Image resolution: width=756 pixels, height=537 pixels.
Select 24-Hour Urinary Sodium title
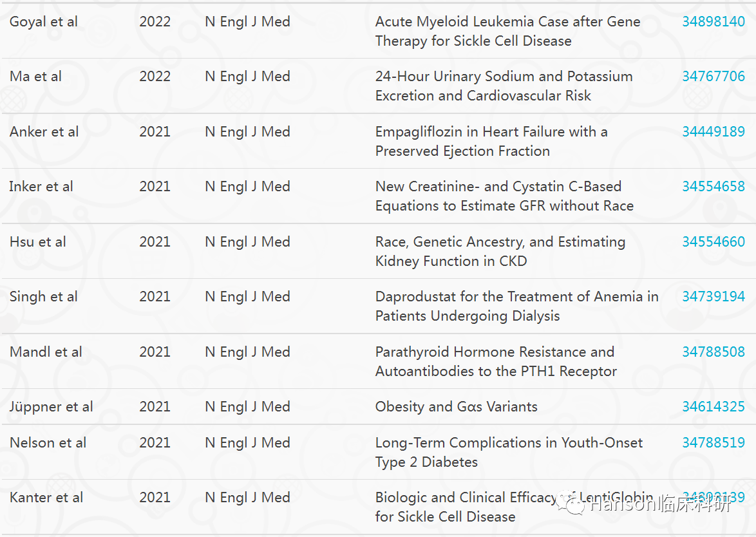coord(504,86)
